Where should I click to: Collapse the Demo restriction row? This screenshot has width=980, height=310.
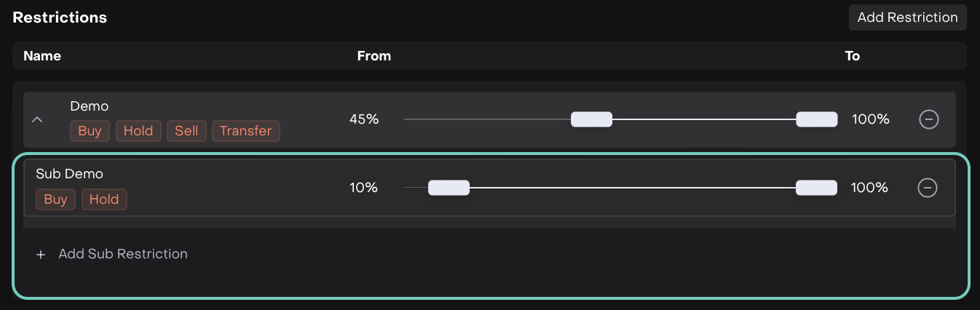(37, 119)
